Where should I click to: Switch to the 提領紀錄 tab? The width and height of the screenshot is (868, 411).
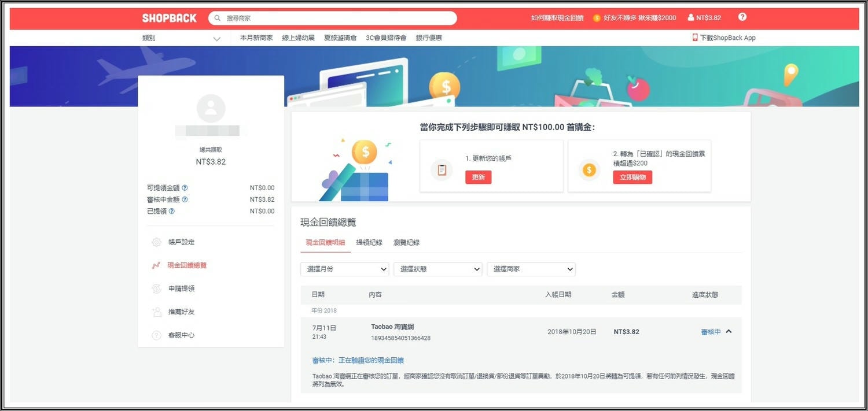(369, 242)
